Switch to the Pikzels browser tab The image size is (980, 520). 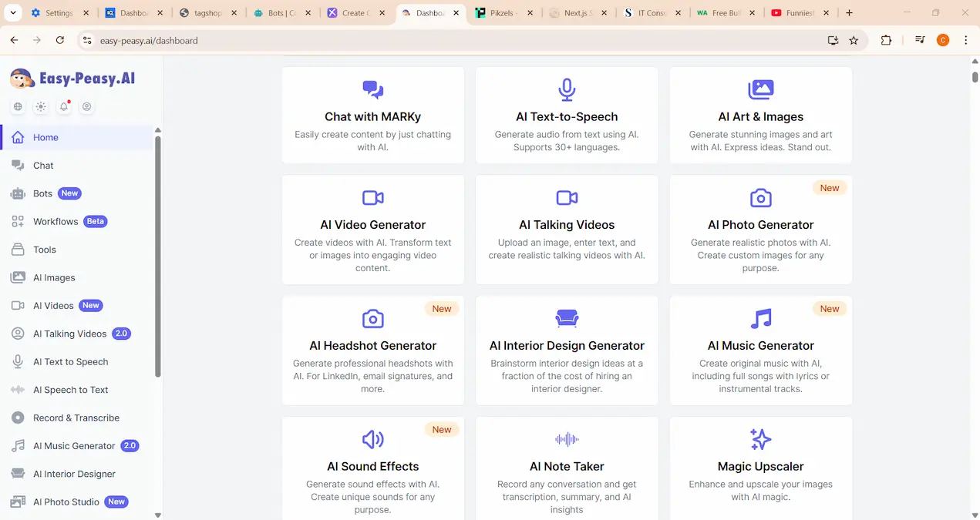pos(500,13)
